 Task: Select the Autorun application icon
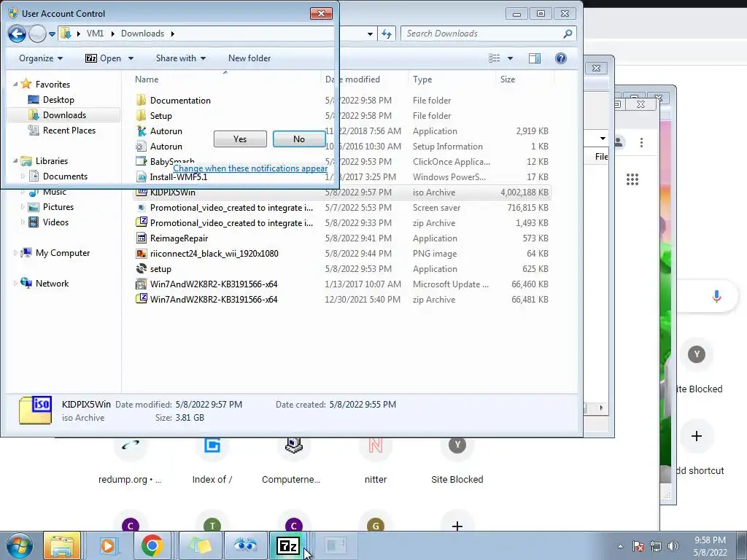click(x=141, y=131)
